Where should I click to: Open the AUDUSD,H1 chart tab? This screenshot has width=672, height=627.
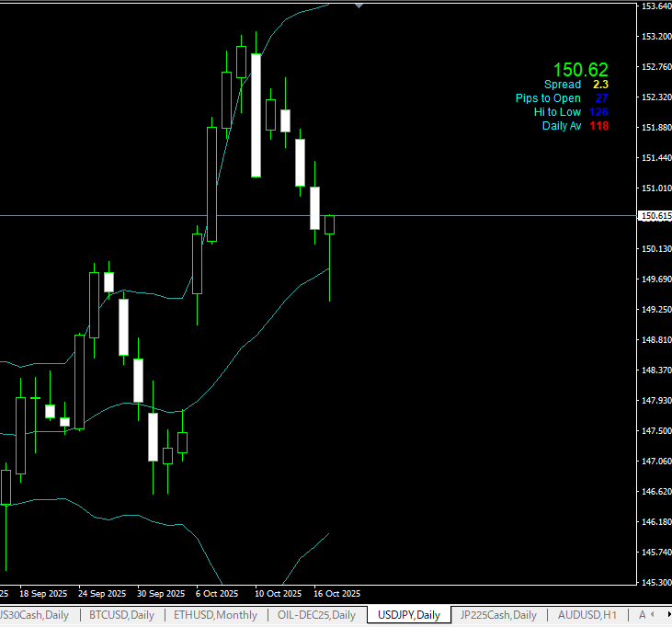point(587,615)
